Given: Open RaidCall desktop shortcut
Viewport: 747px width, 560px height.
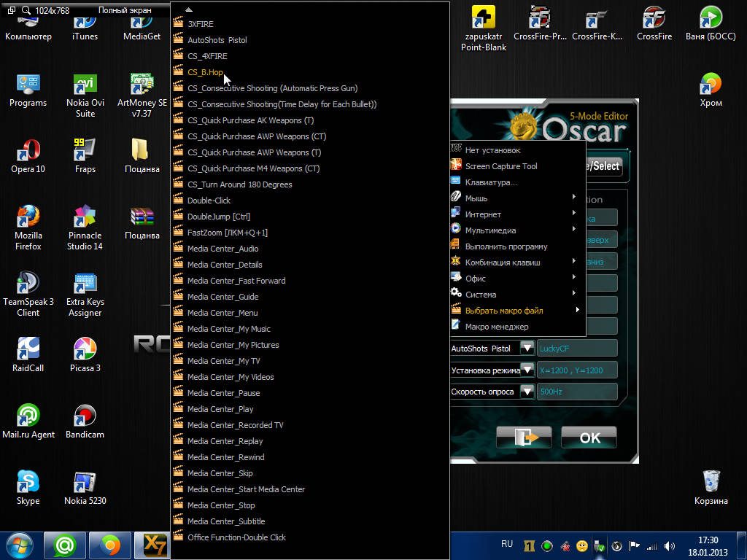Looking at the screenshot, I should (x=28, y=355).
